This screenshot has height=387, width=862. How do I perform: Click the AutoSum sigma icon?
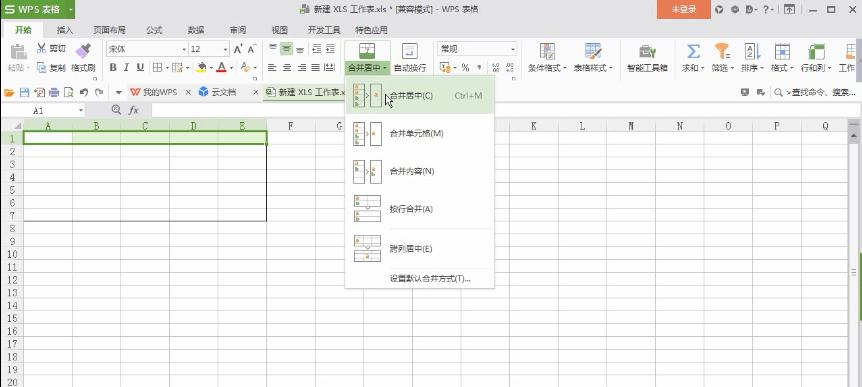pos(694,51)
